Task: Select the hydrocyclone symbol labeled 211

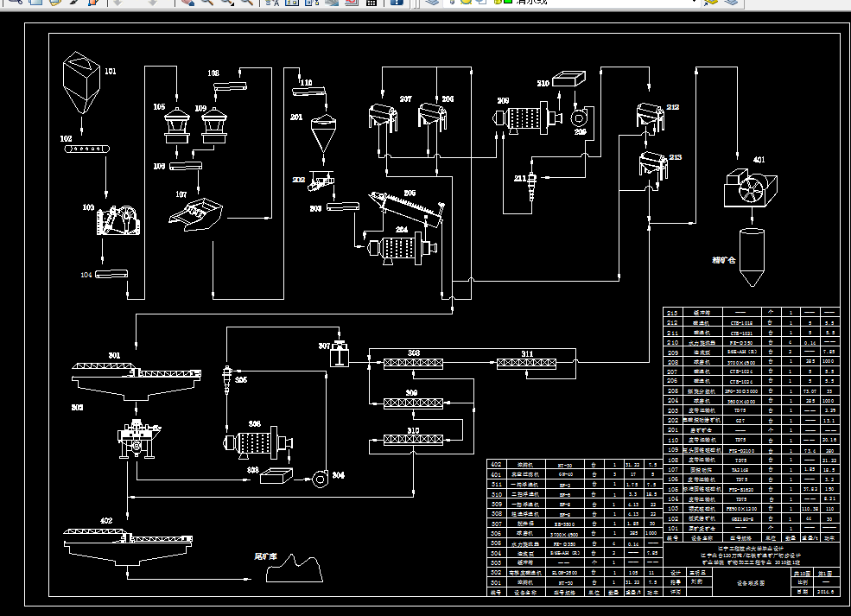Action: coord(532,186)
